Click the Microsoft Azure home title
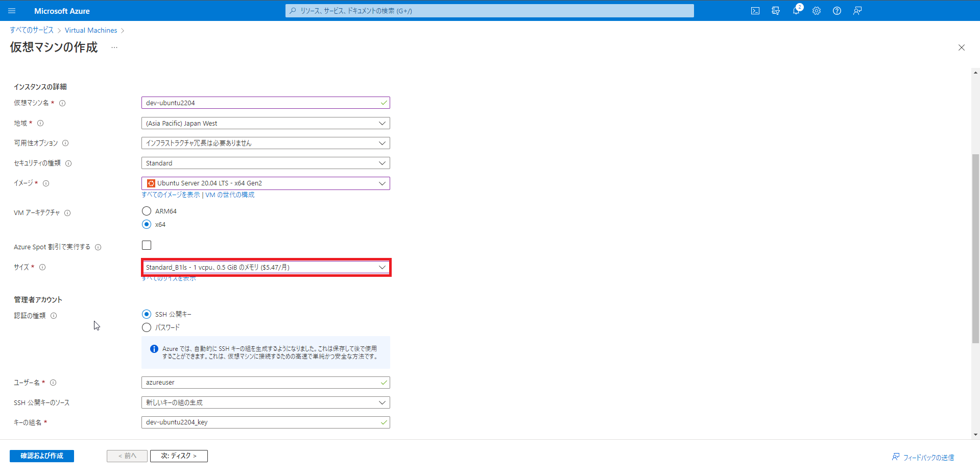Image resolution: width=980 pixels, height=475 pixels. [62, 11]
